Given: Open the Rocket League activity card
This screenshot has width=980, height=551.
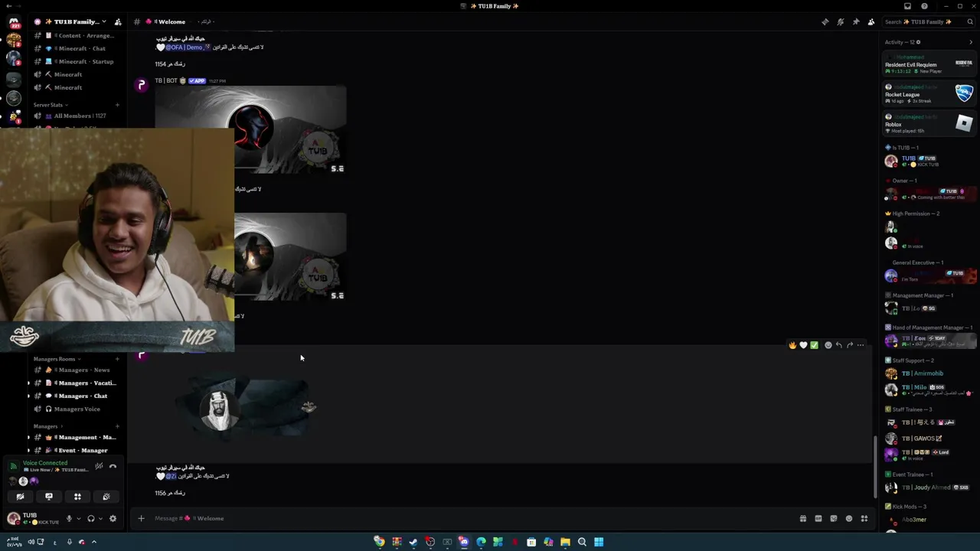Looking at the screenshot, I should 929,94.
